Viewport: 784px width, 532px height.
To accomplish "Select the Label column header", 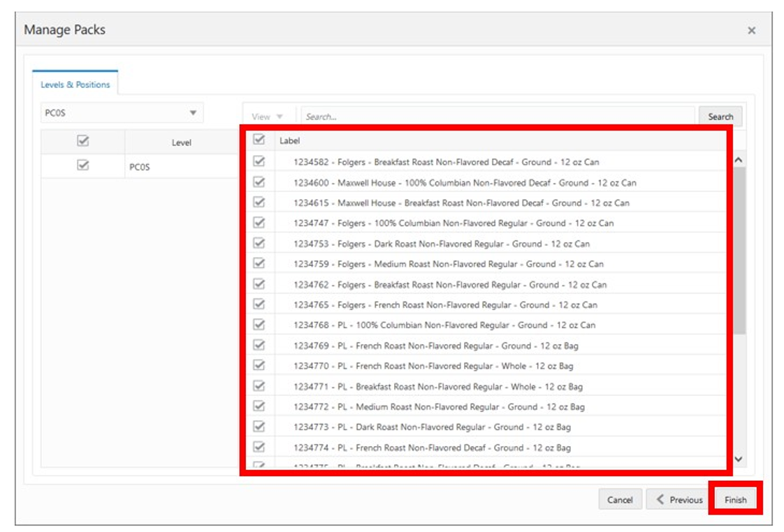I will [289, 141].
